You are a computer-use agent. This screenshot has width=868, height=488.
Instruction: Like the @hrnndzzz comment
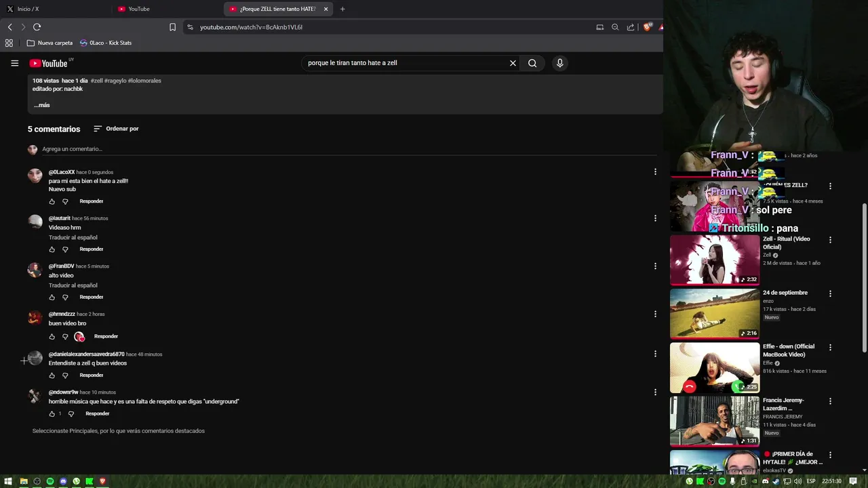click(52, 337)
